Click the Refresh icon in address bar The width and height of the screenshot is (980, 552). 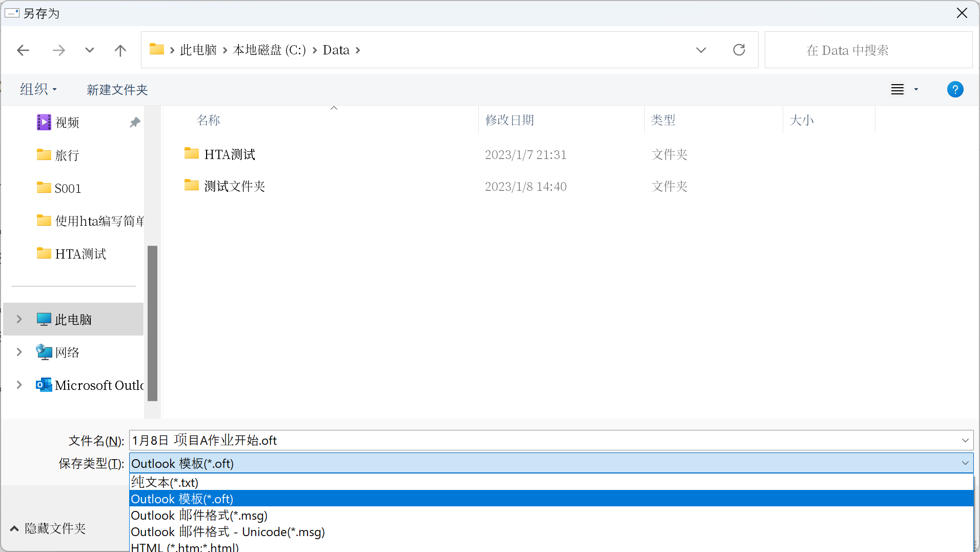[739, 50]
